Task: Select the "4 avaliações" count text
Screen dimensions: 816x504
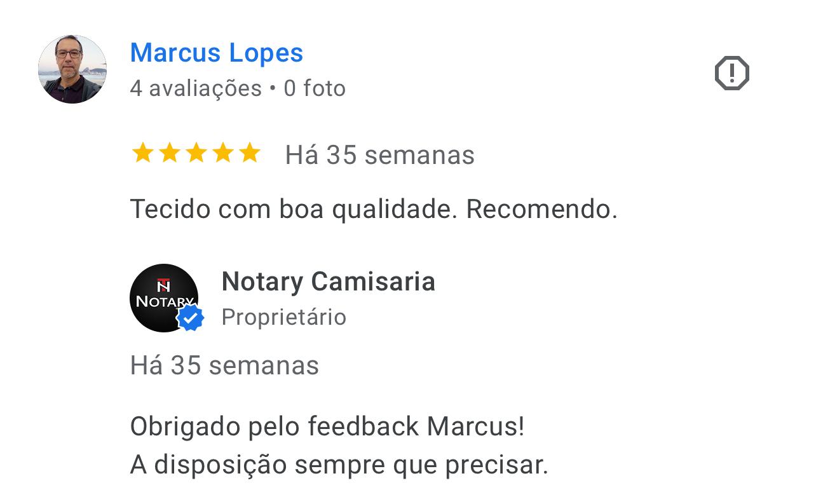Action: (x=196, y=88)
